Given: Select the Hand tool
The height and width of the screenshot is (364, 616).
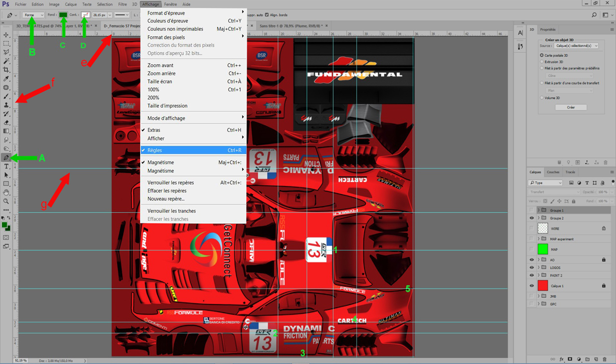Looking at the screenshot, I should click(6, 192).
